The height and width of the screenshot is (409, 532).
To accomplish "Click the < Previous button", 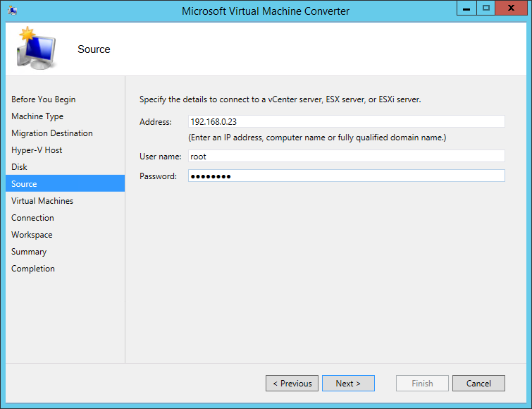I will pyautogui.click(x=292, y=383).
